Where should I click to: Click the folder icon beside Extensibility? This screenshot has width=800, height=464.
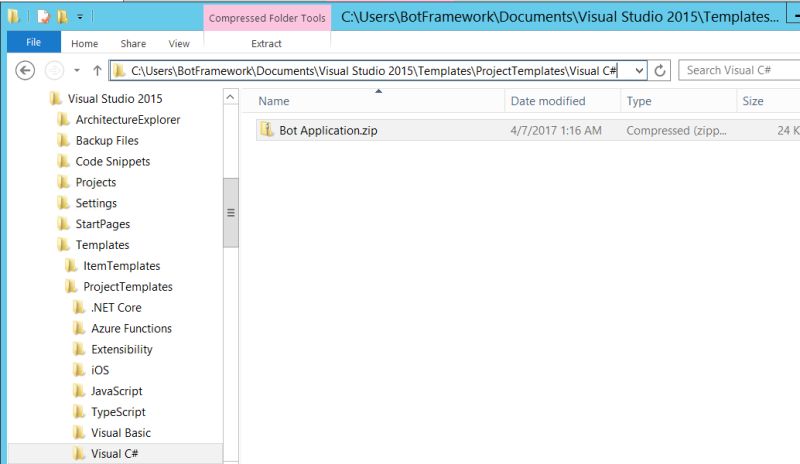(79, 349)
